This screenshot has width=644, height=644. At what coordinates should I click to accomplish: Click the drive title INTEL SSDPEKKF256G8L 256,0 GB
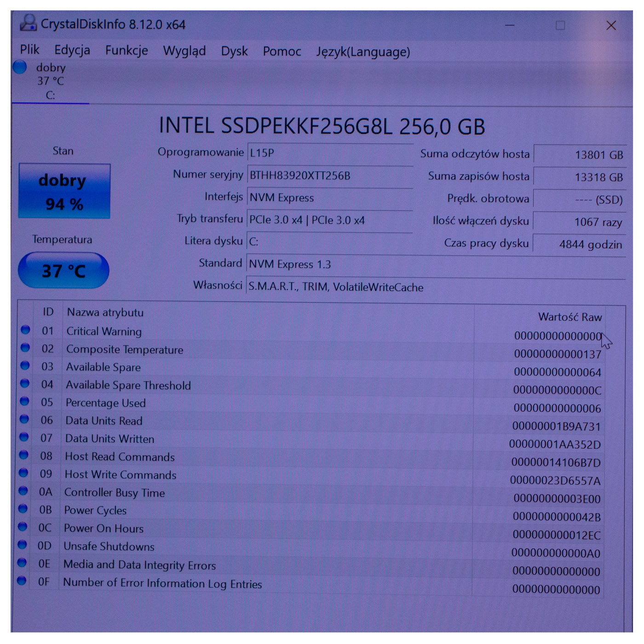[322, 126]
